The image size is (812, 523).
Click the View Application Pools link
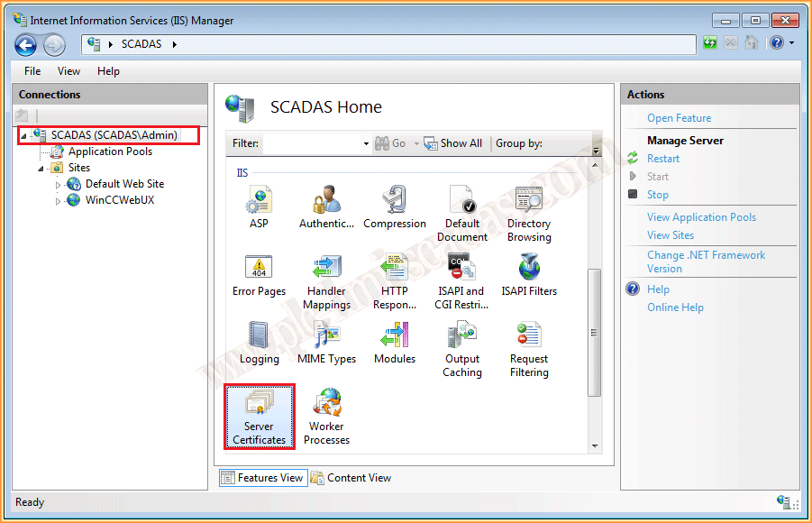(701, 217)
